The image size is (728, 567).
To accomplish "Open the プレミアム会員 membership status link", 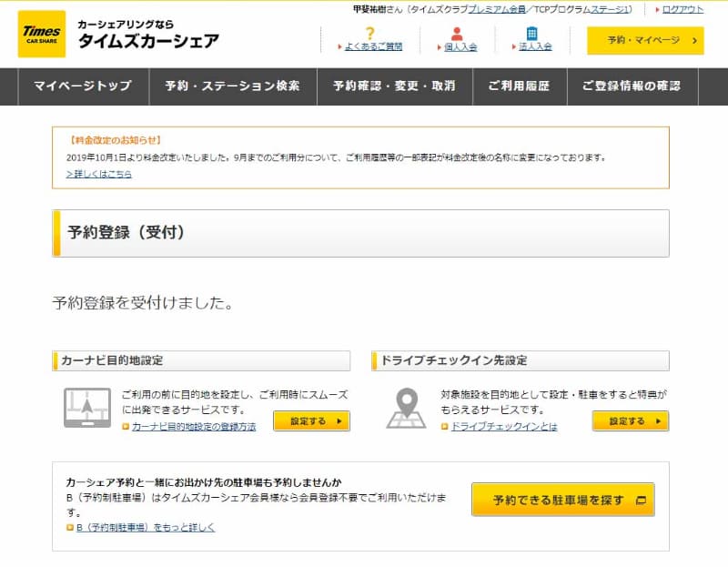I will click(495, 8).
